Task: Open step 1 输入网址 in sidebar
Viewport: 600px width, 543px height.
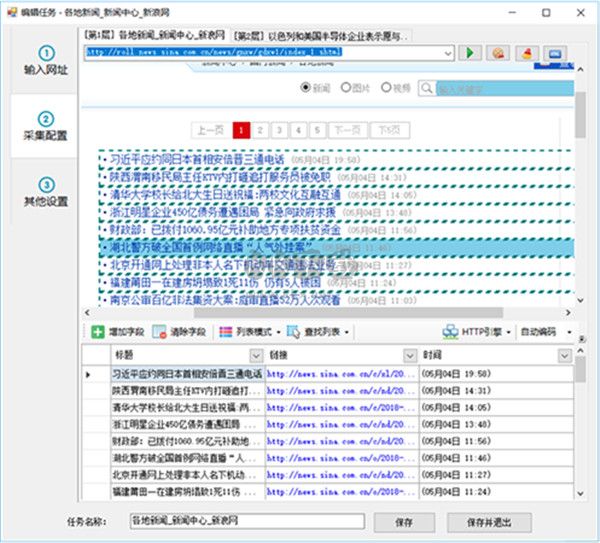Action: point(46,60)
